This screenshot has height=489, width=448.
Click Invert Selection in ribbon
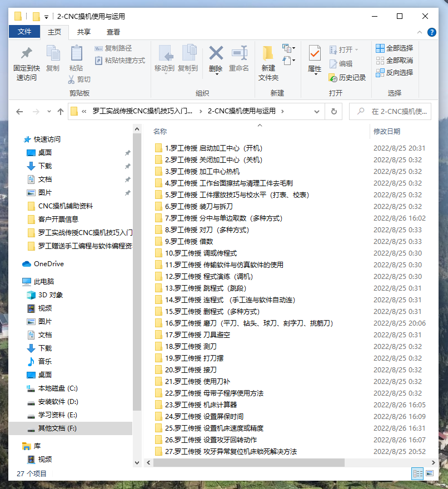[395, 72]
